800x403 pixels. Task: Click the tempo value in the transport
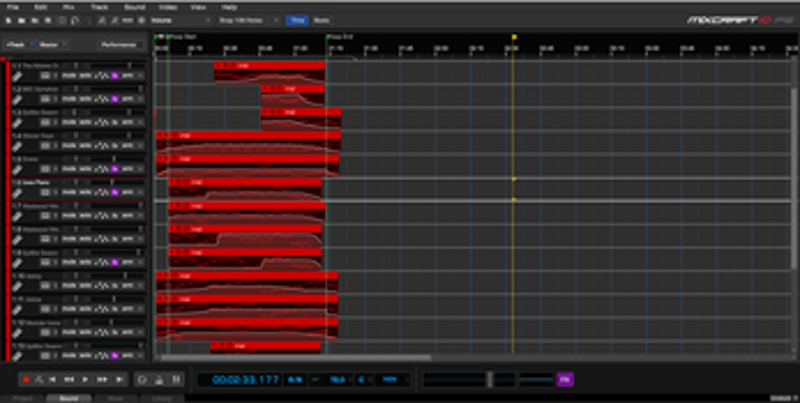click(336, 380)
